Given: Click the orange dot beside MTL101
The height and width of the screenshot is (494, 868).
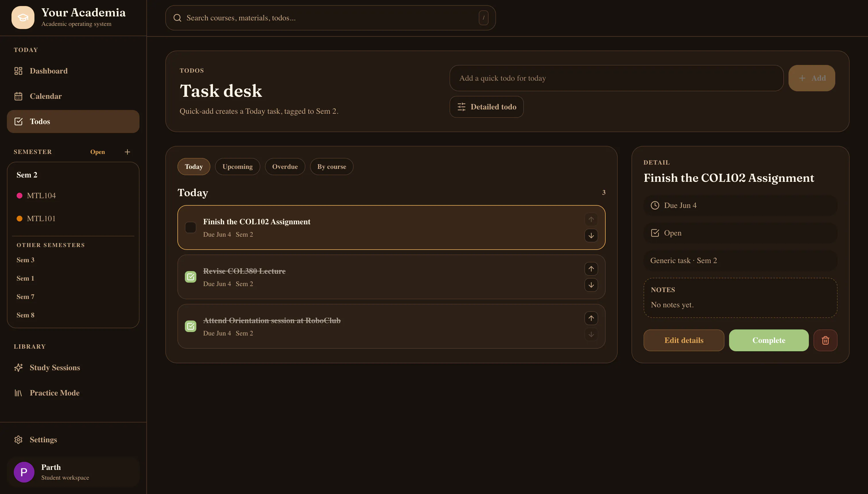Looking at the screenshot, I should click(x=20, y=219).
